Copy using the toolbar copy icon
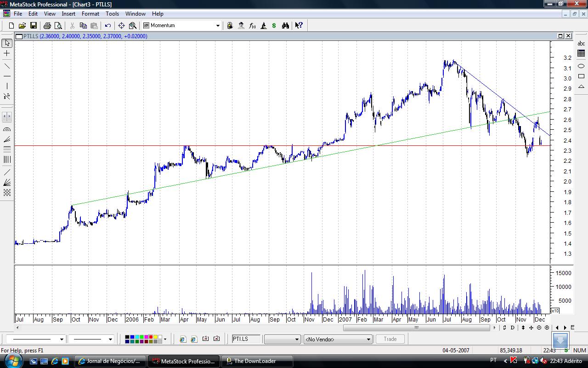This screenshot has width=588, height=368. click(83, 26)
